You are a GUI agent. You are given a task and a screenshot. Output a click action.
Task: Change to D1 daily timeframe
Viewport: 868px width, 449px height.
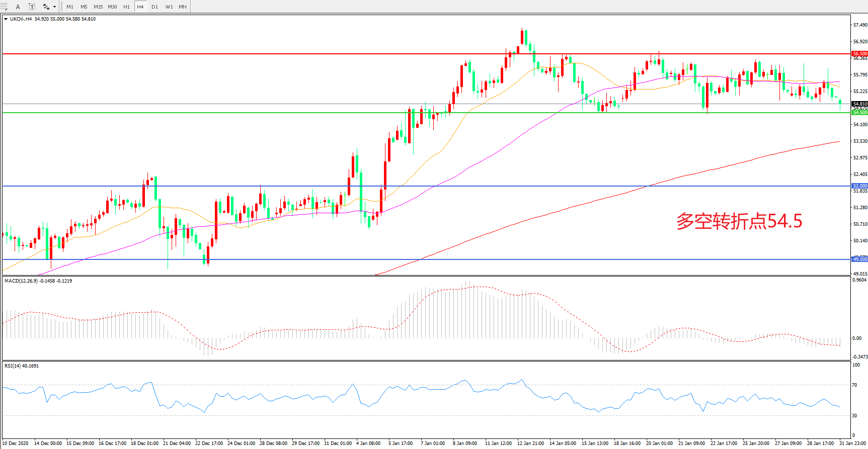[x=154, y=7]
